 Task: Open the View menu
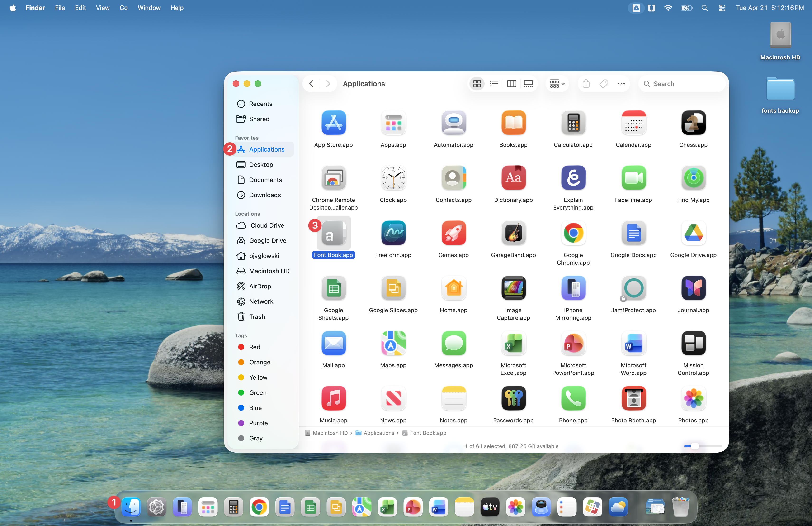102,8
